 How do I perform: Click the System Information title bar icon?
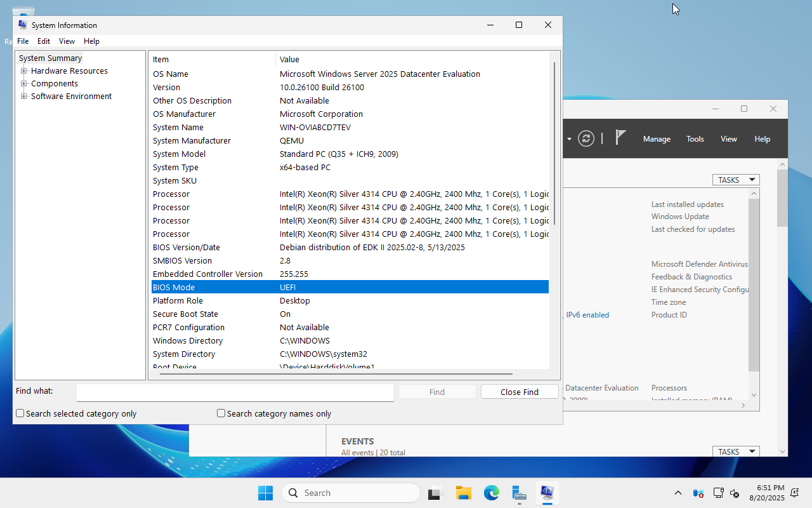(22, 25)
